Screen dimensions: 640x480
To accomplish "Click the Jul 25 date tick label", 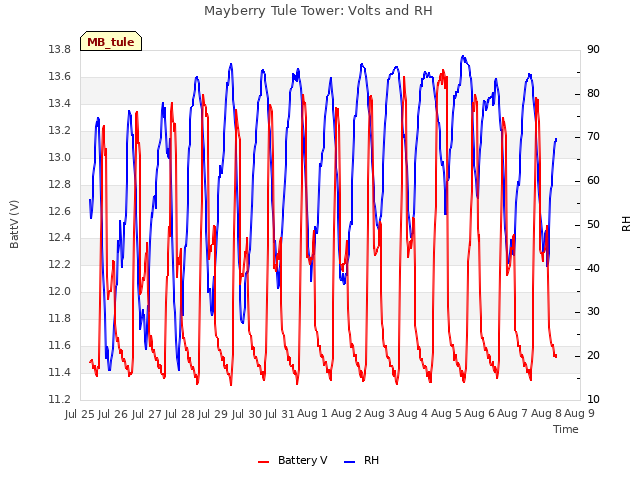I will [x=80, y=414].
